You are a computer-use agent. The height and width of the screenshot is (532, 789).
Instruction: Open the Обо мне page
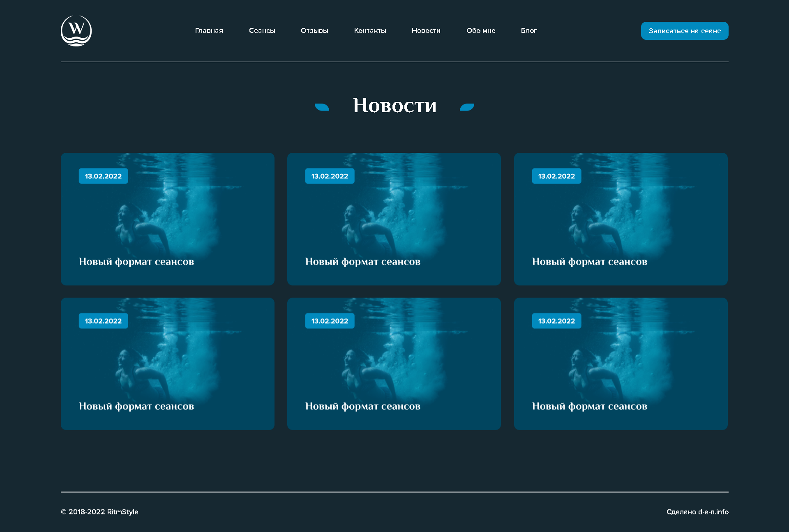[x=481, y=31]
